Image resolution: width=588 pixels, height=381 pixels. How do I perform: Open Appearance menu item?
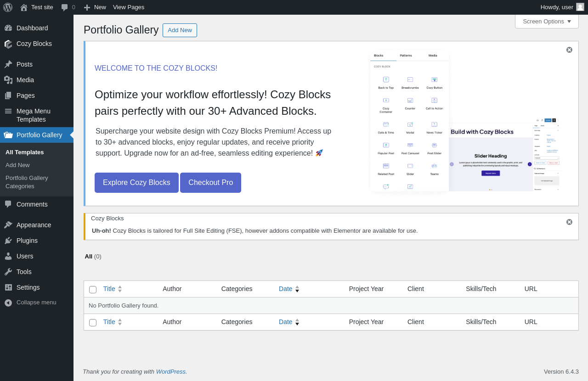[37, 225]
